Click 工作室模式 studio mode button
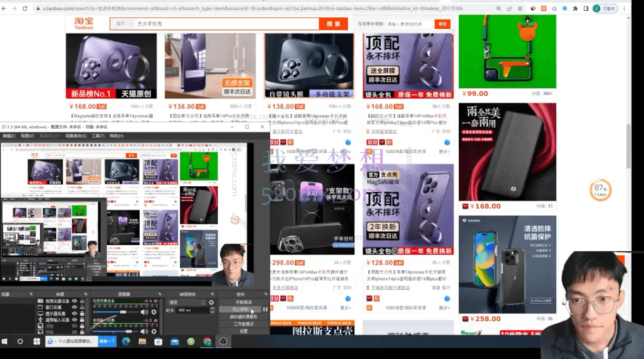644x359 pixels. [x=244, y=324]
